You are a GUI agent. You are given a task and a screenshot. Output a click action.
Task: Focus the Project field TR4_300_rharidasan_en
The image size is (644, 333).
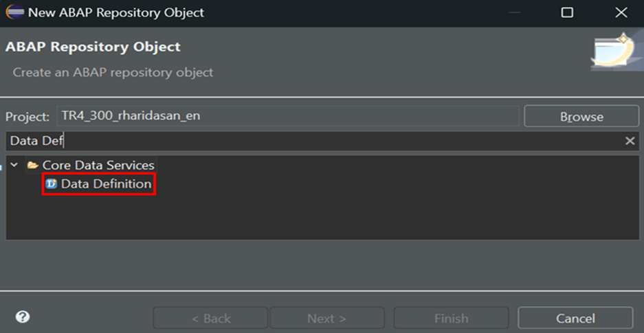288,116
